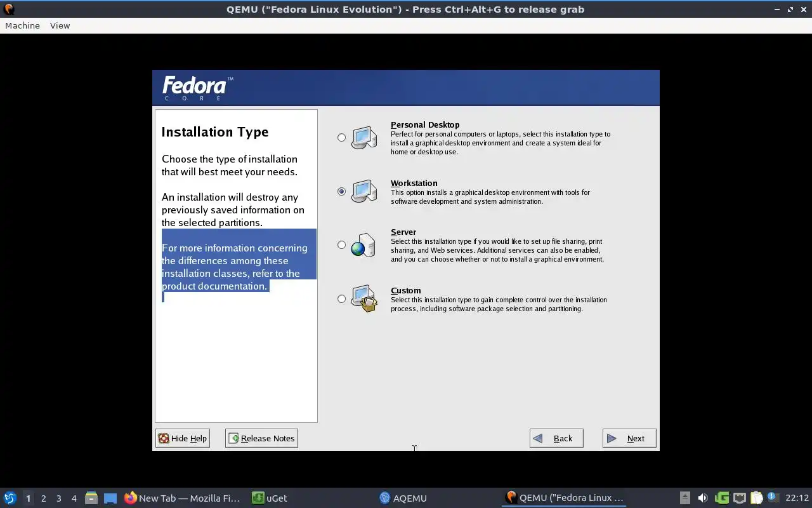Click the Personal Desktop computer icon
812x508 pixels.
[x=364, y=137]
